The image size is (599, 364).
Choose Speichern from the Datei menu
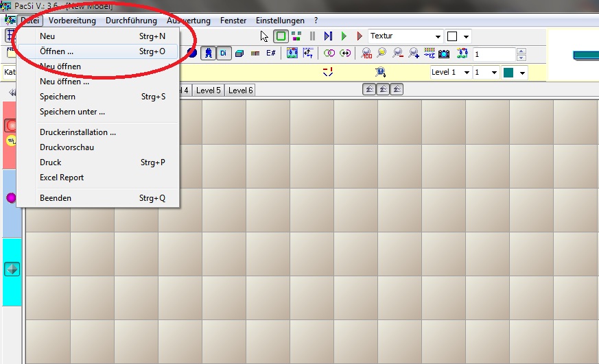coord(98,97)
